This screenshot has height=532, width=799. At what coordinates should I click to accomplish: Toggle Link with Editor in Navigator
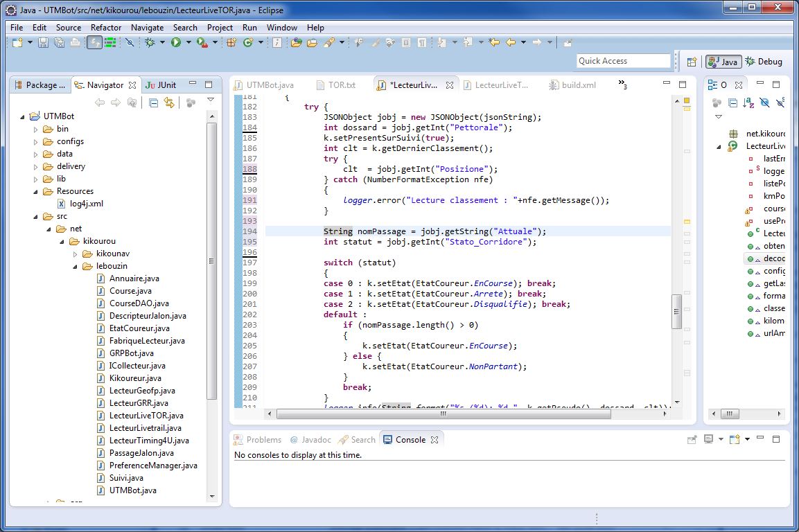tap(168, 103)
